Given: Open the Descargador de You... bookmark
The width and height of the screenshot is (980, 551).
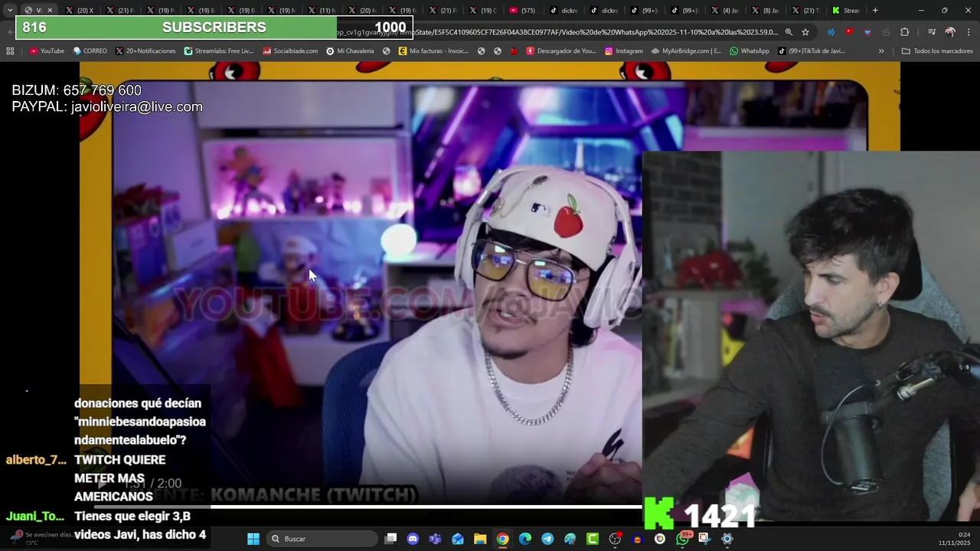Looking at the screenshot, I should (561, 51).
